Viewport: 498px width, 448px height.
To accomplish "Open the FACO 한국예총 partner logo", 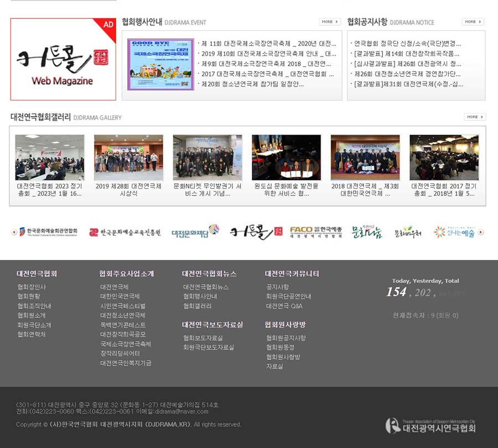I will 316,232.
